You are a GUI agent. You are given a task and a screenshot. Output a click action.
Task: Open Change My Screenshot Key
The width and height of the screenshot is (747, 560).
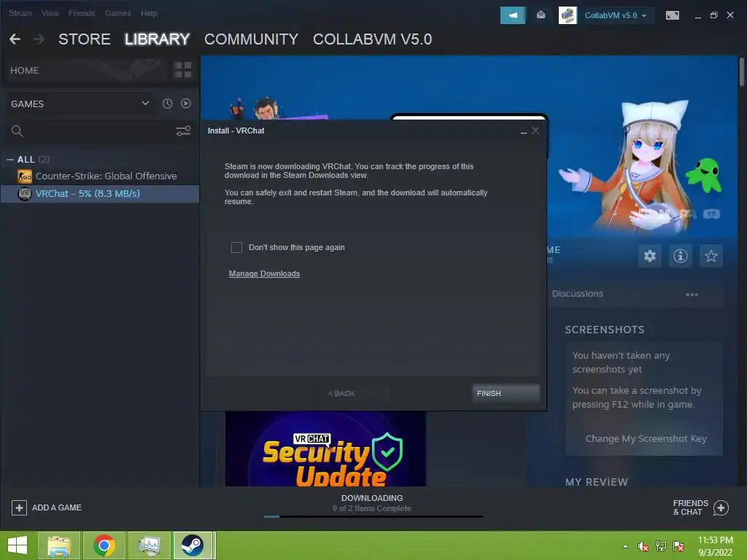pos(646,438)
